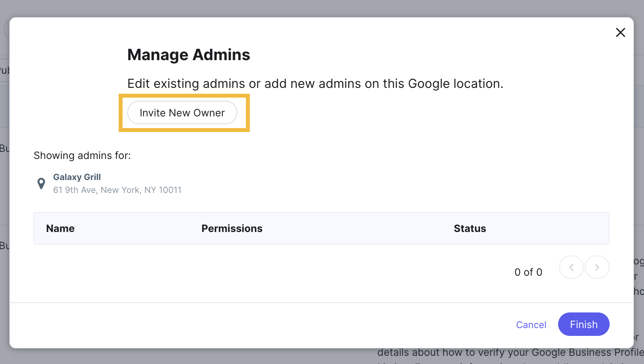Click the forward-arrow icon near the page counter
Screen dimensions: 644x364
point(597,267)
